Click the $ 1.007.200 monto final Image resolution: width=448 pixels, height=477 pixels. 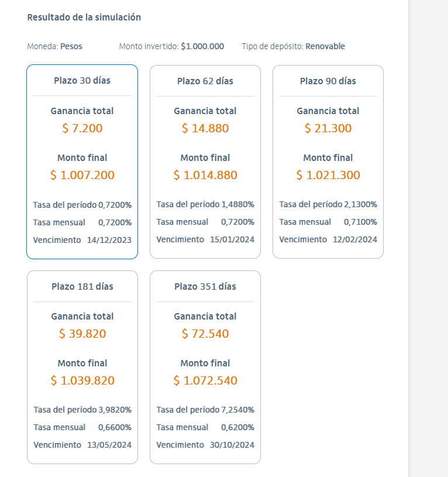82,175
